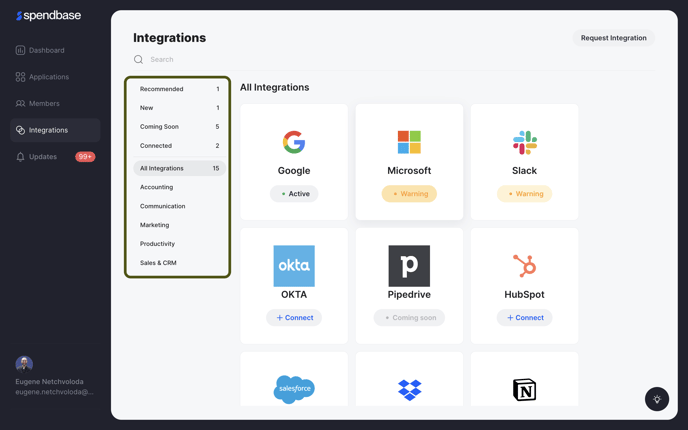Click the 99+ updates badge
This screenshot has width=688, height=430.
85,157
